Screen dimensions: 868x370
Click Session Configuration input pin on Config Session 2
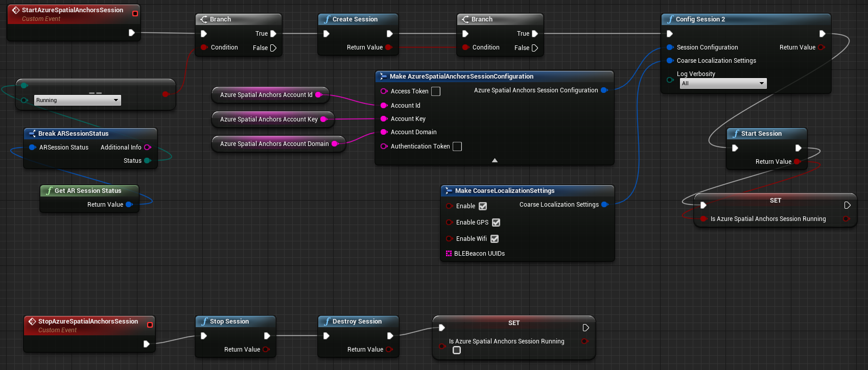pos(670,47)
